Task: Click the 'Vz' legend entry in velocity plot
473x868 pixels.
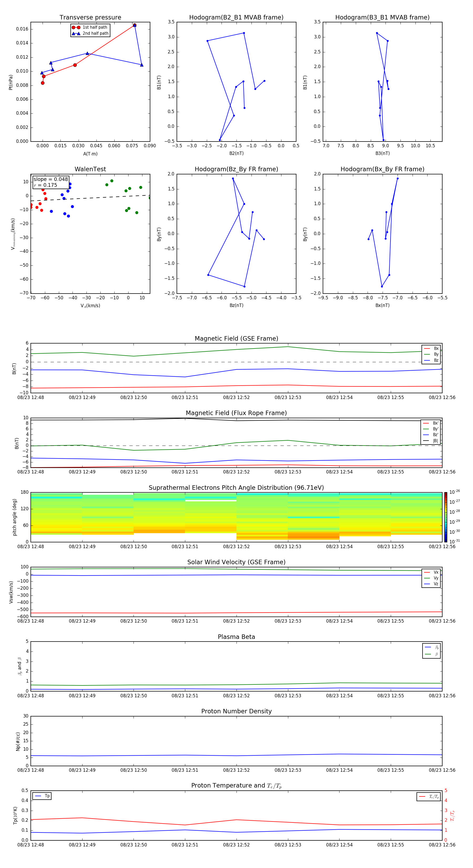Action: click(431, 584)
